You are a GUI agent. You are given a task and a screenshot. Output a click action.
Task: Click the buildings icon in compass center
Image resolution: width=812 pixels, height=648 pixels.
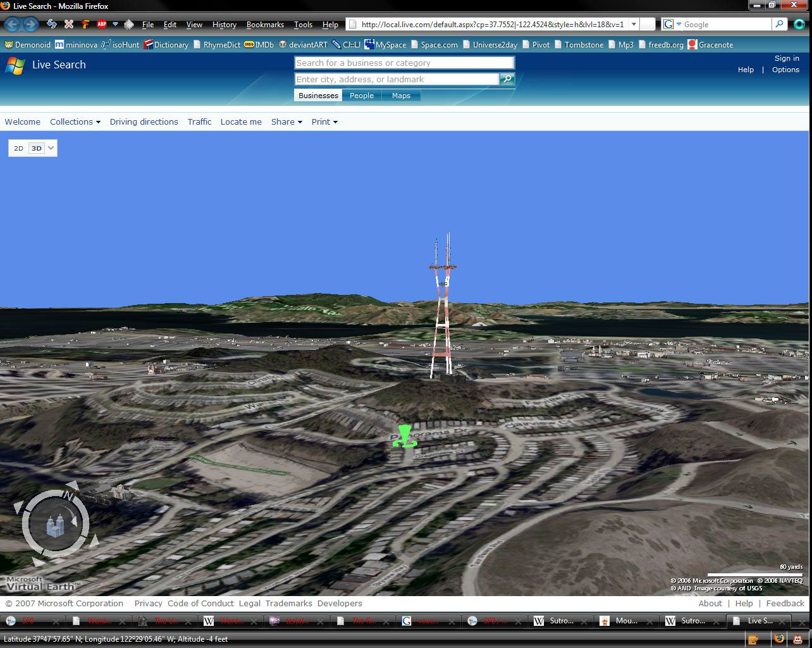pyautogui.click(x=56, y=525)
